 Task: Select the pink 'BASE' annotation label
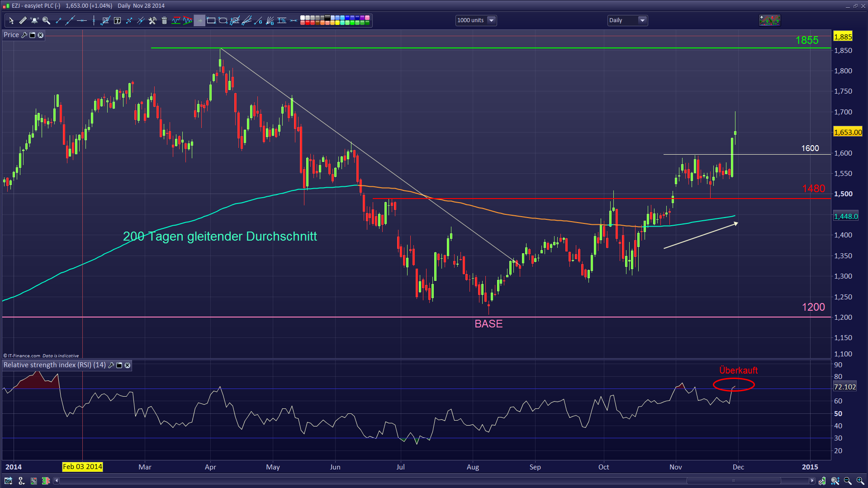tap(489, 324)
